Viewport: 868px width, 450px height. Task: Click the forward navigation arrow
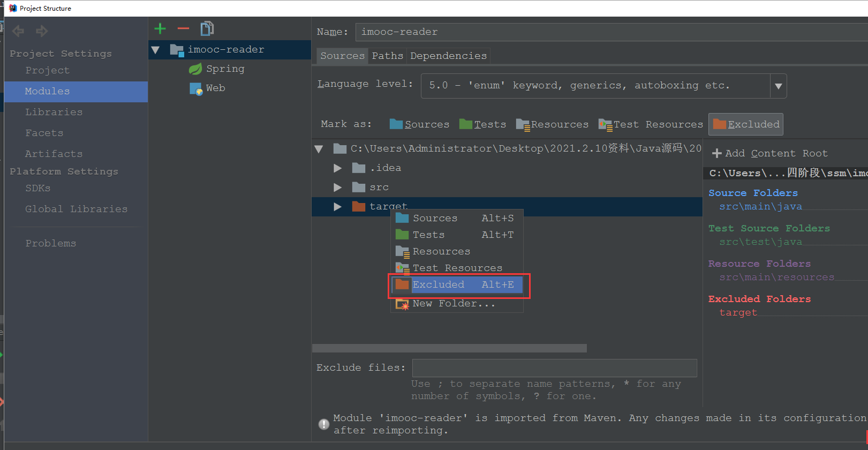pyautogui.click(x=41, y=31)
